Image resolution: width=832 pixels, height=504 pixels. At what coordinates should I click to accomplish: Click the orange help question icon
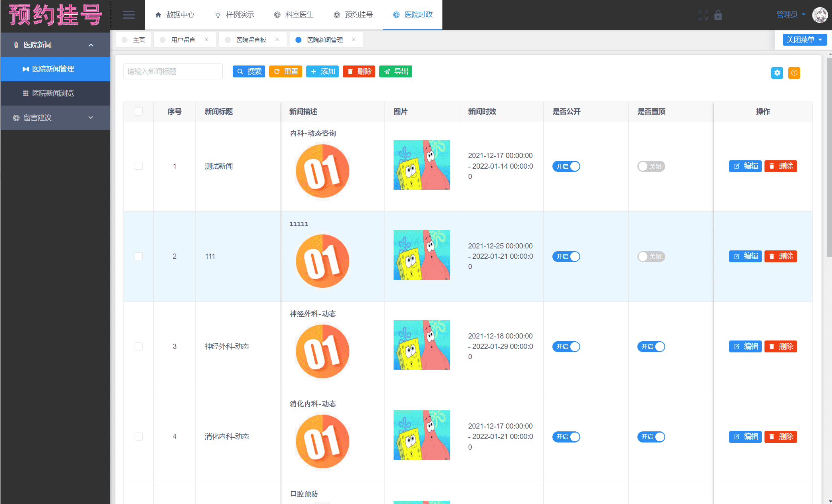[x=794, y=73]
